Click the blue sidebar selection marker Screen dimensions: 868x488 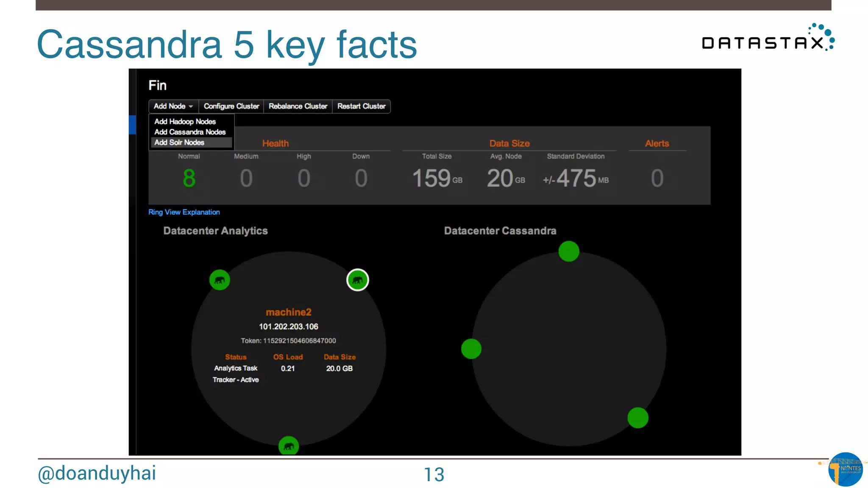point(132,125)
